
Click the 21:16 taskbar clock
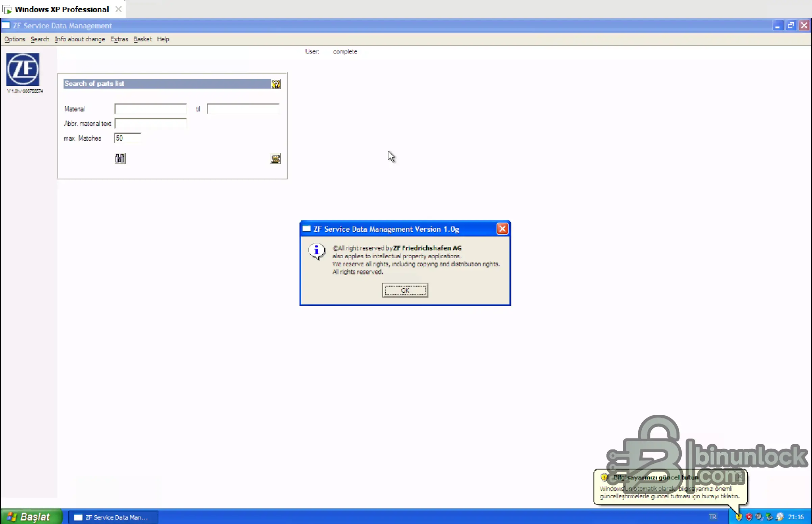point(796,517)
